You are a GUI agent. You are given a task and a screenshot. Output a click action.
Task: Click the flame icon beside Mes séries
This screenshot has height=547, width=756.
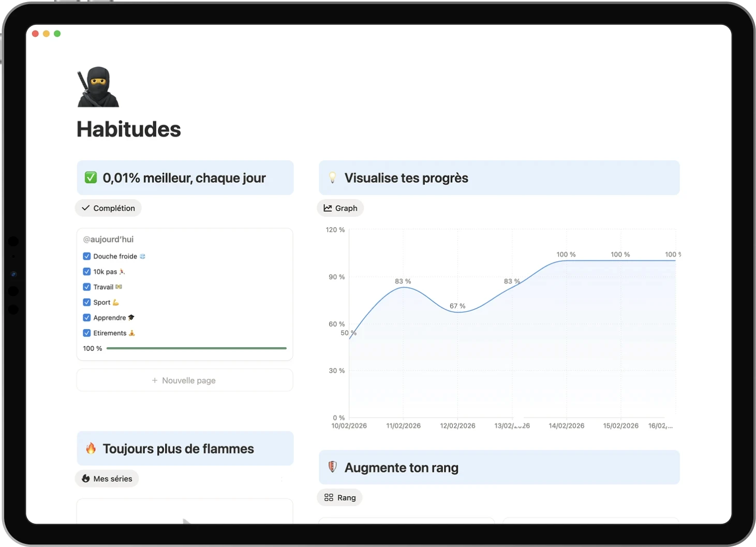click(x=86, y=478)
